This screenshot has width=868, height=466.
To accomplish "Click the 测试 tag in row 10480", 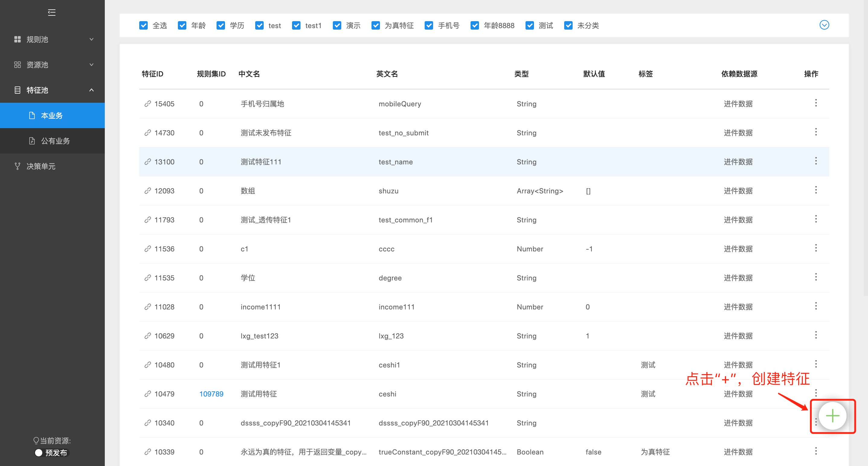I will point(648,365).
